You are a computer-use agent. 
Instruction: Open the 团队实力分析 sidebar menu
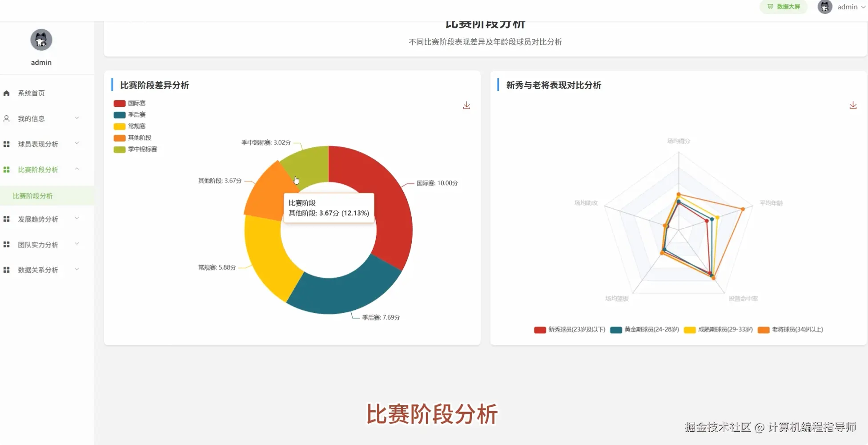pyautogui.click(x=38, y=244)
